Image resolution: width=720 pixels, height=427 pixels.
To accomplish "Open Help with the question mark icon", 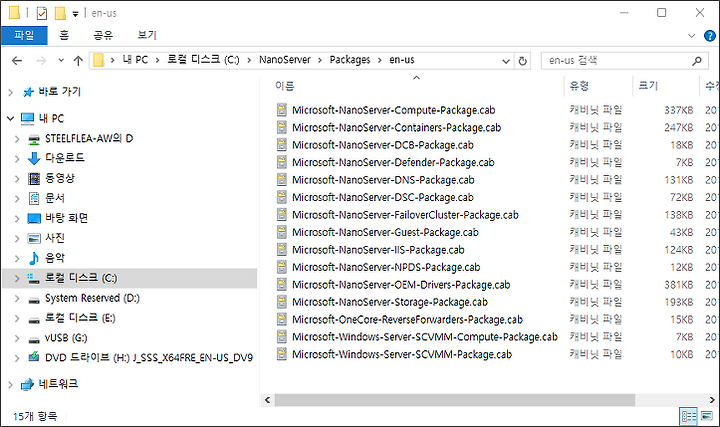I will pos(709,36).
